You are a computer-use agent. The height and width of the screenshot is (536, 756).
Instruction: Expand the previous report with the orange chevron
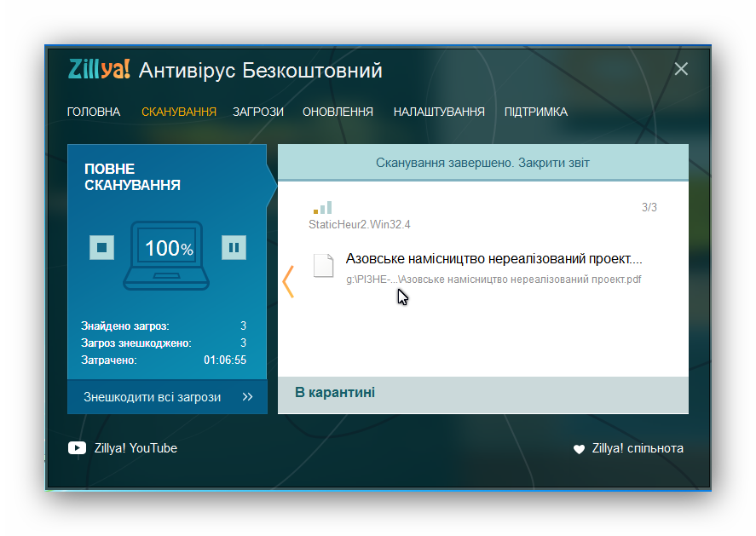click(288, 281)
